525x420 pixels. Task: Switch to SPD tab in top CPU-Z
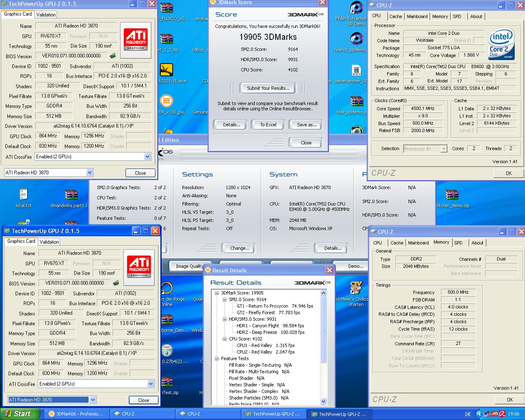[457, 16]
